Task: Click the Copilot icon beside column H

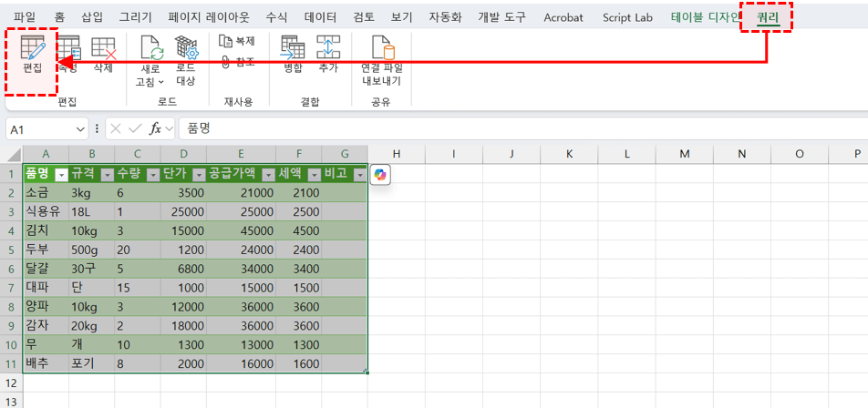Action: pyautogui.click(x=380, y=175)
